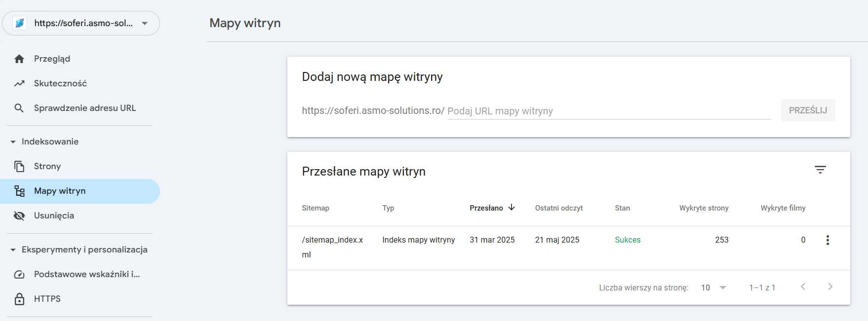868x321 pixels.
Task: Go to Sprawdzenie adresu URL
Action: pos(84,108)
